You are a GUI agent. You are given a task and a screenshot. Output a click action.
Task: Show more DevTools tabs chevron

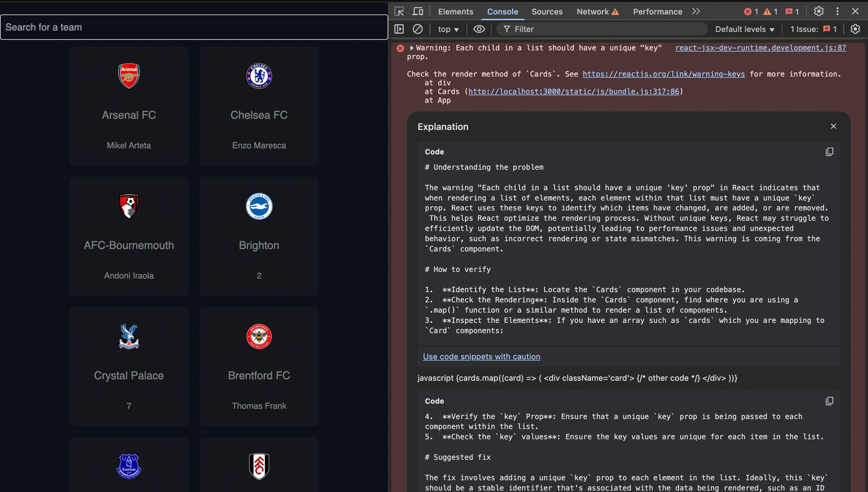coord(696,11)
